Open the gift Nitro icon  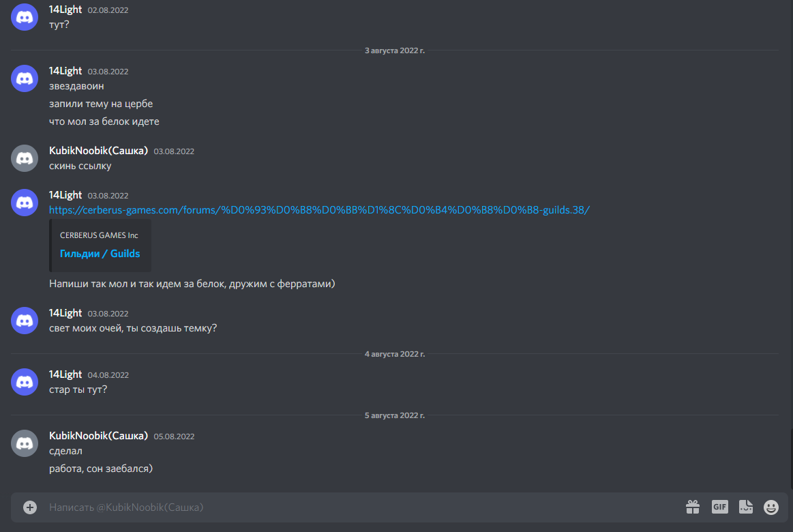(x=692, y=507)
